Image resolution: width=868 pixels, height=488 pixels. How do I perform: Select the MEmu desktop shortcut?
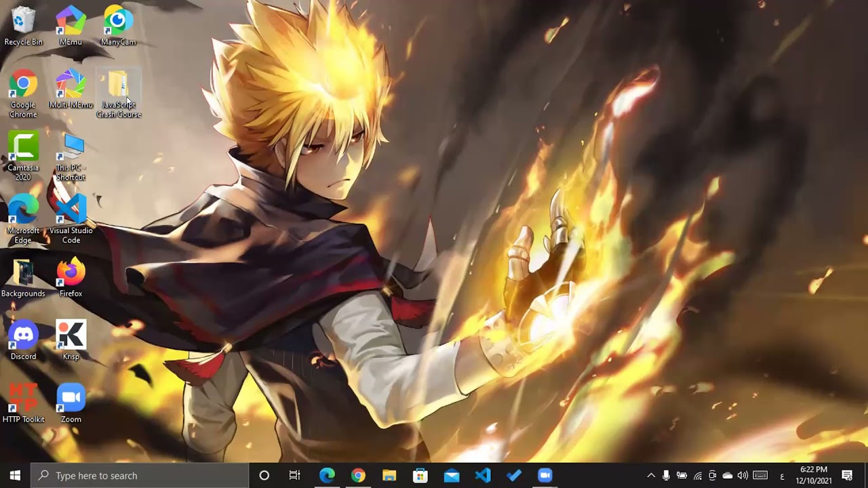click(x=71, y=26)
